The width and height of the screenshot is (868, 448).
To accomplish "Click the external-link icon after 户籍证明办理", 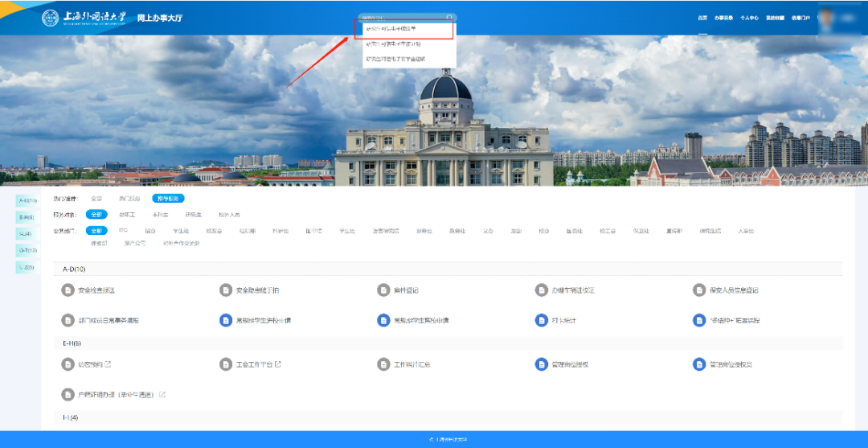I will click(162, 395).
